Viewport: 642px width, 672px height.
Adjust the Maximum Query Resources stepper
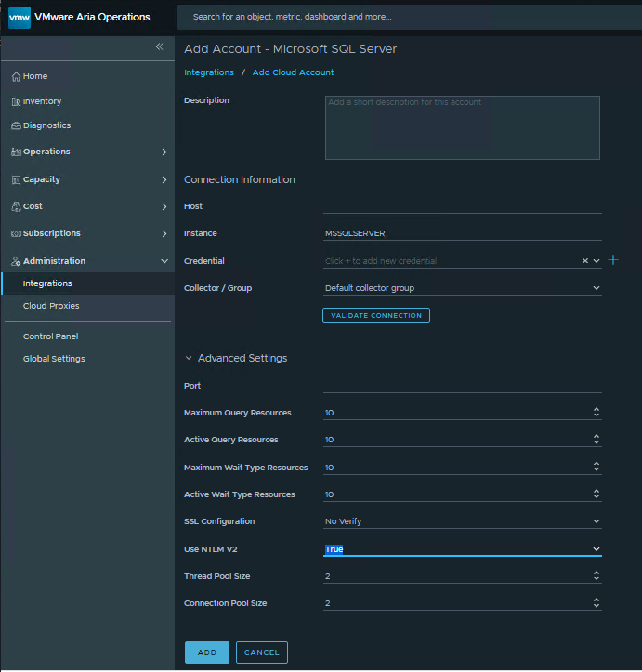(596, 413)
